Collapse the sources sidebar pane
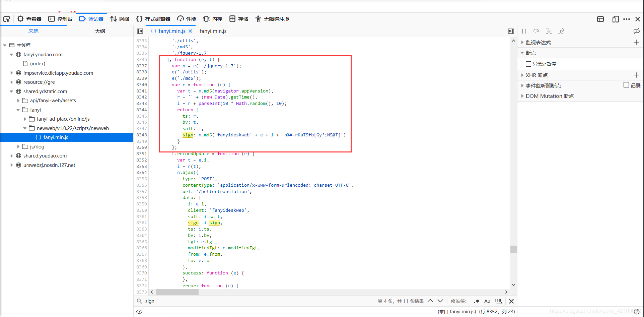The image size is (644, 317). coord(140,31)
